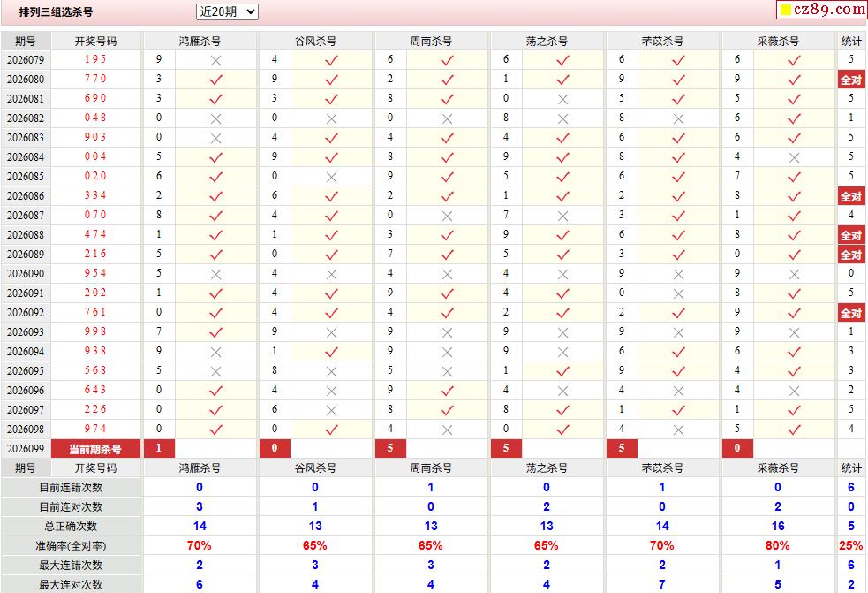Click the check mark for 谷风杀号 in row 2026098
The image size is (868, 593).
pyautogui.click(x=332, y=430)
